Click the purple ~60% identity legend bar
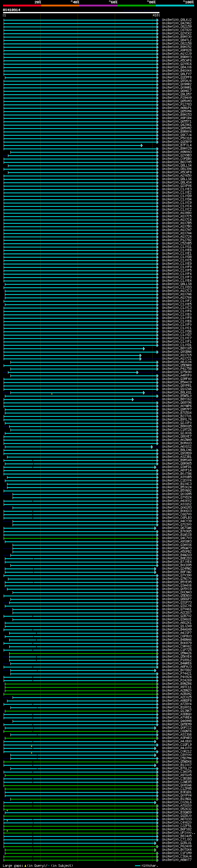 [99, 6]
